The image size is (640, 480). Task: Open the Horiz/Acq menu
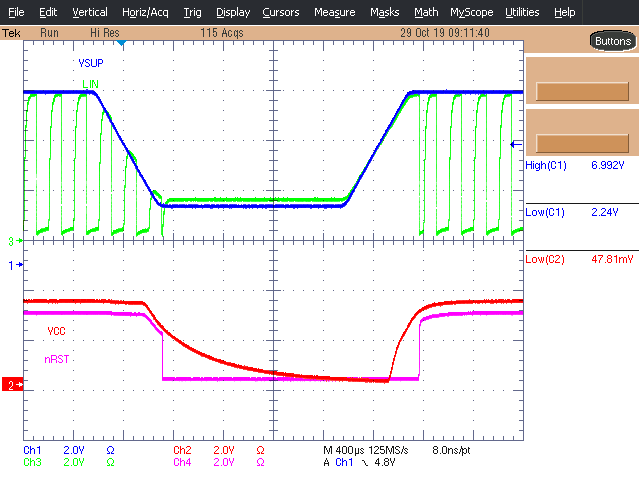click(145, 12)
